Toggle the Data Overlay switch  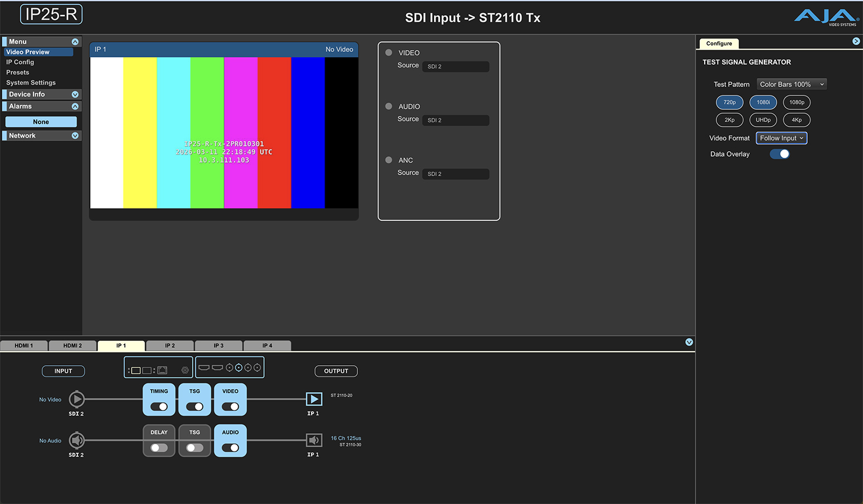tap(779, 154)
